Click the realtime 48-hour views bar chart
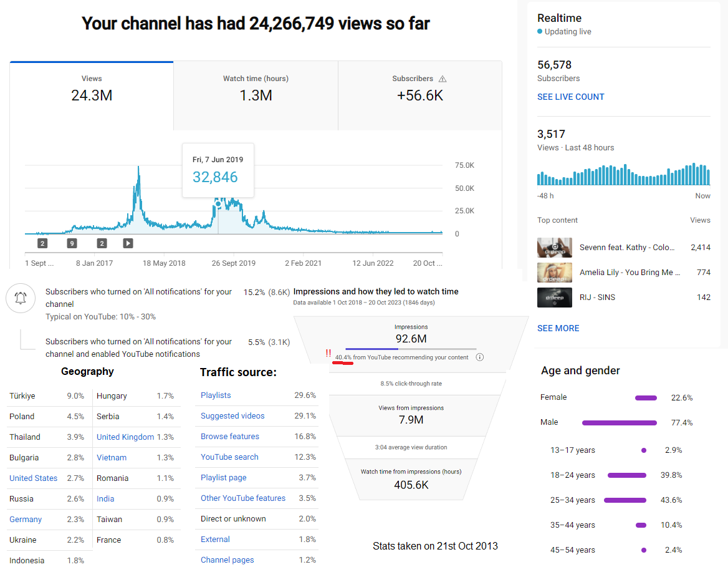 pos(623,174)
